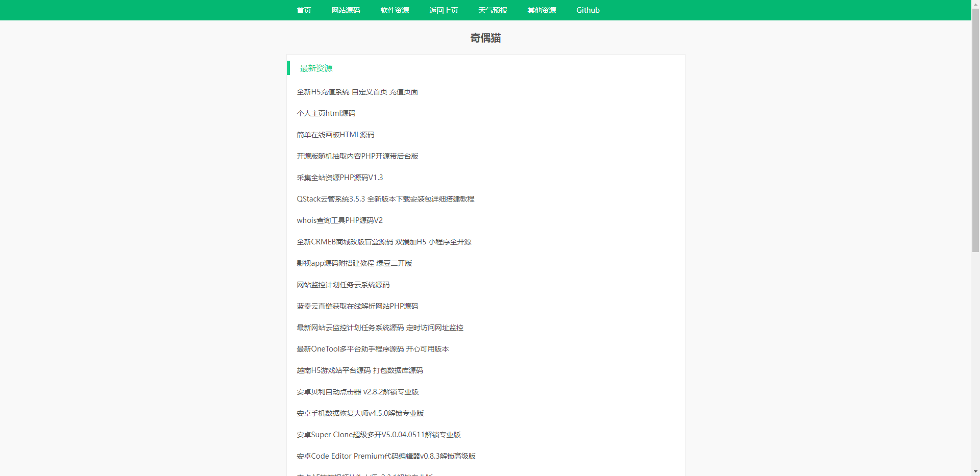Open 安卓Code Editor Premium代码编辑器 link

386,456
